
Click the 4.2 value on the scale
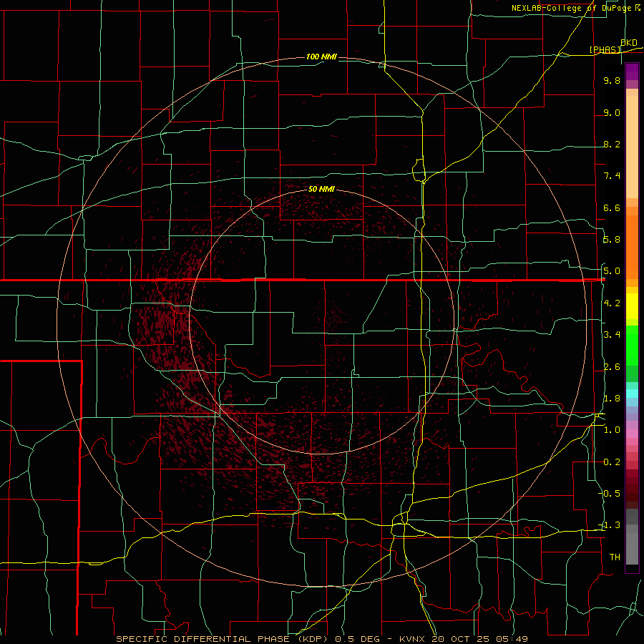click(x=612, y=303)
